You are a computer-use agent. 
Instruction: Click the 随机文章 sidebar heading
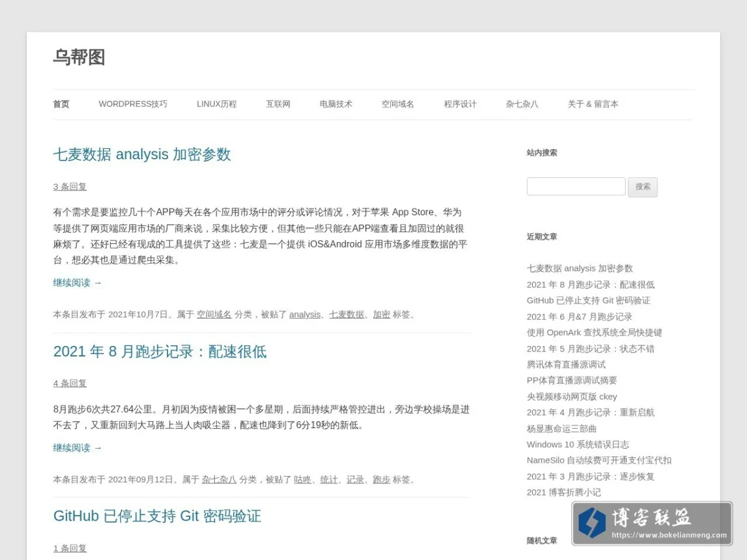(542, 541)
